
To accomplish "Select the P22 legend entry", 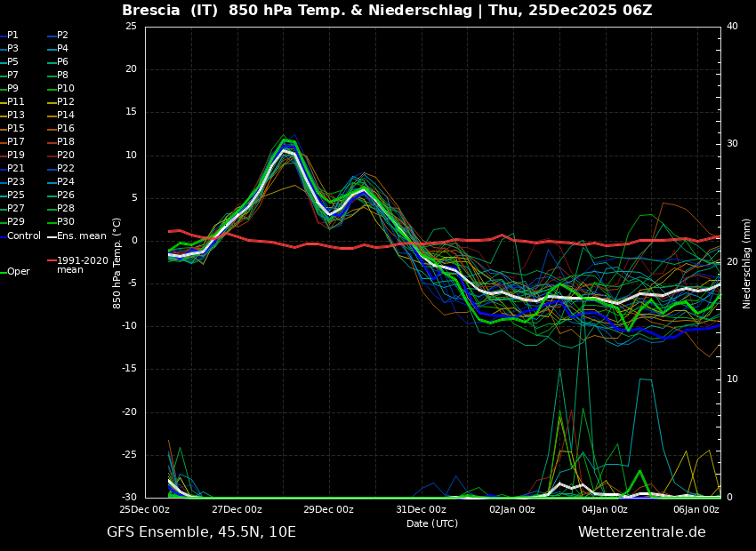I will (x=66, y=169).
